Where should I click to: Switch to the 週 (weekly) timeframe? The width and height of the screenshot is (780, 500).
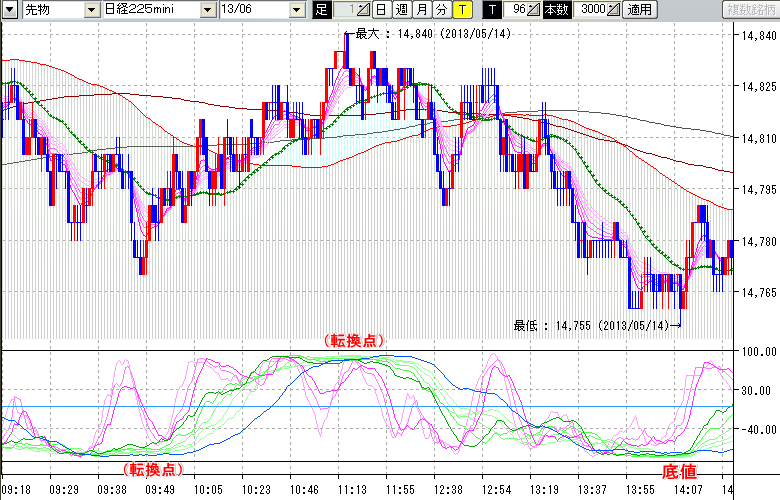tap(401, 10)
